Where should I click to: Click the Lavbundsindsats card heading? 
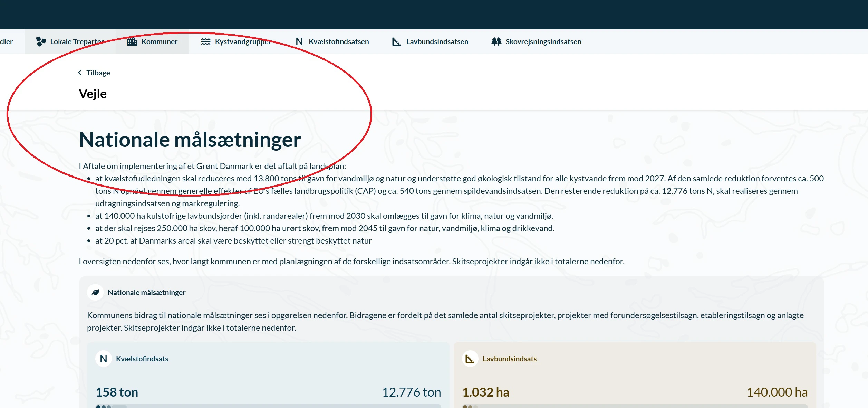point(509,359)
